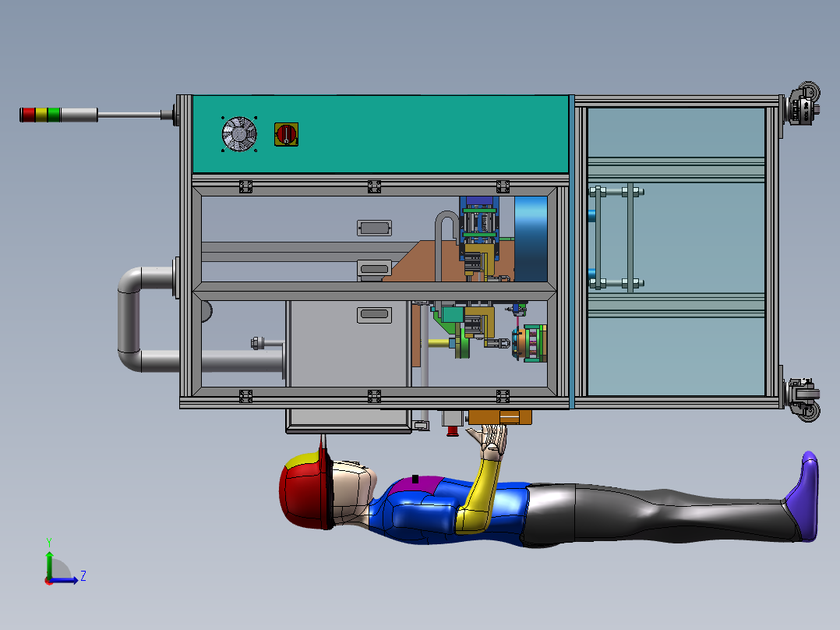Select the teal electrical cabinet panel
Viewport: 840px width, 630px height.
click(380, 134)
